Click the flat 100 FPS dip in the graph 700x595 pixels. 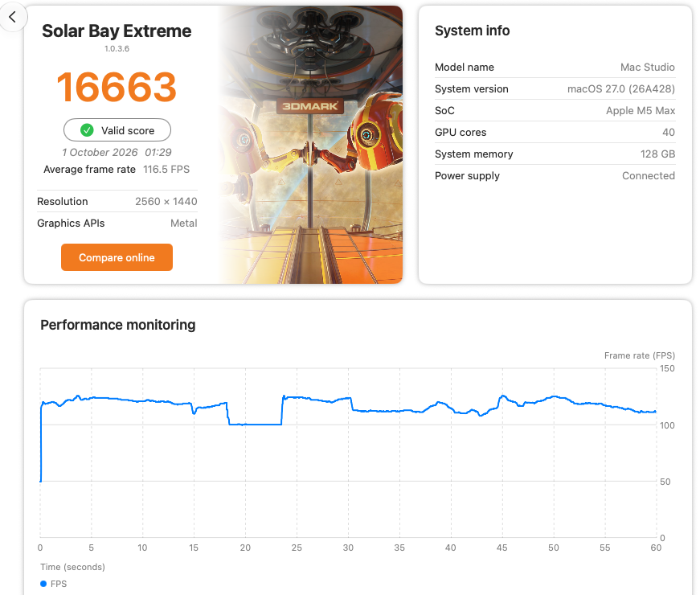click(256, 424)
